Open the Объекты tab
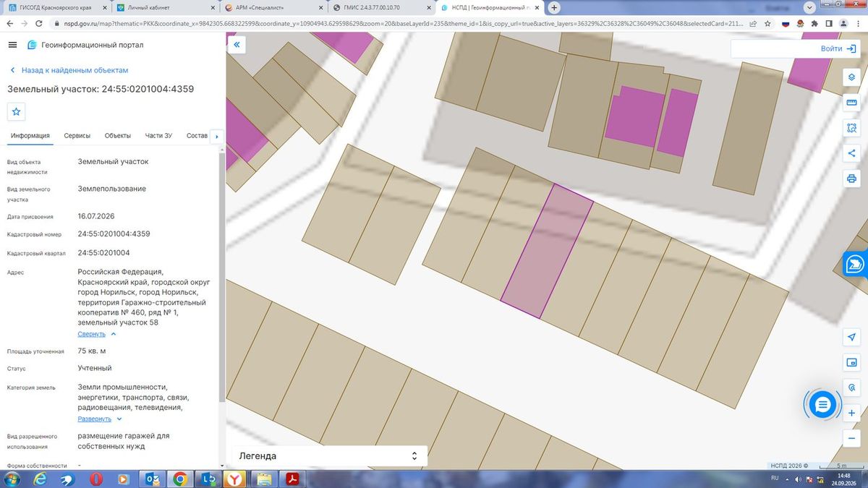This screenshot has width=868, height=488. pyautogui.click(x=118, y=136)
